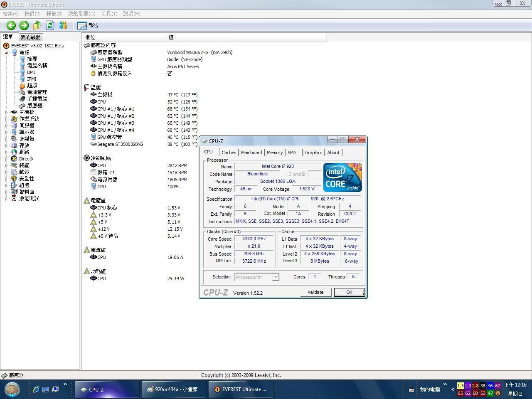Select the 選單 tab in left panel
This screenshot has height=399, width=532.
tap(8, 37)
